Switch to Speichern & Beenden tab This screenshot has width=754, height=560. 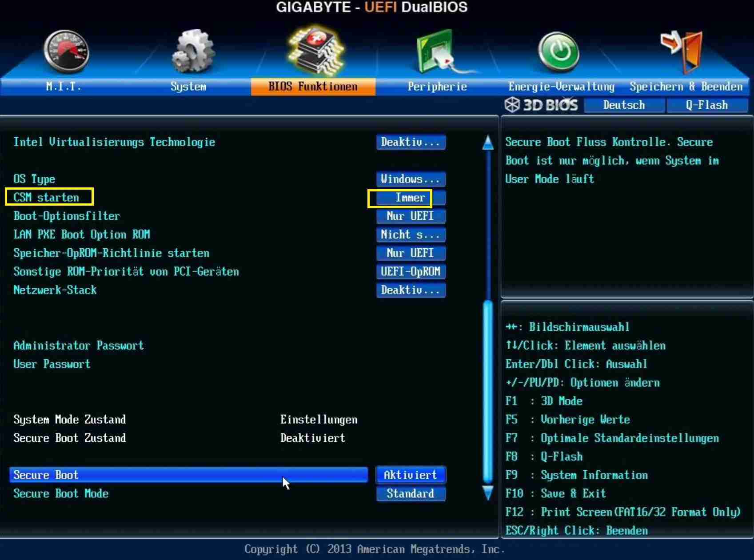pyautogui.click(x=686, y=87)
